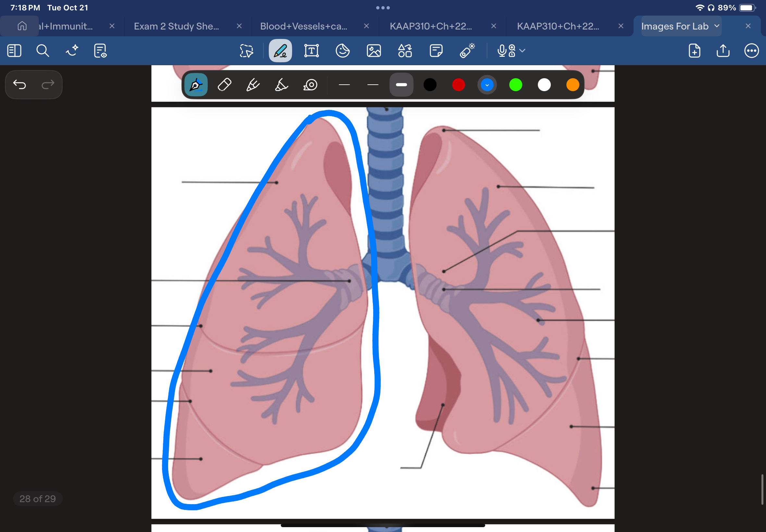
Task: Toggle the thickest stroke width option
Action: [x=401, y=85]
